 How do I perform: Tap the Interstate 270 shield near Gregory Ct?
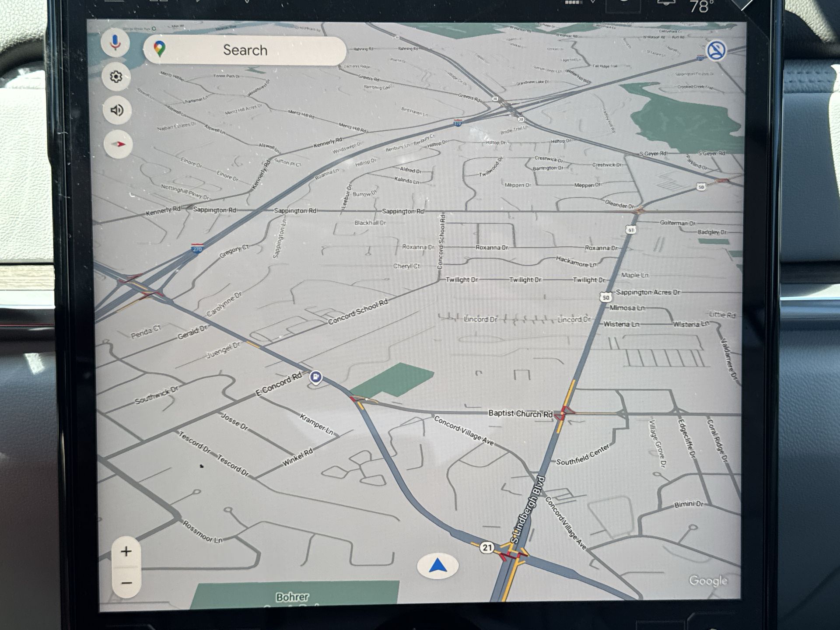tap(197, 249)
